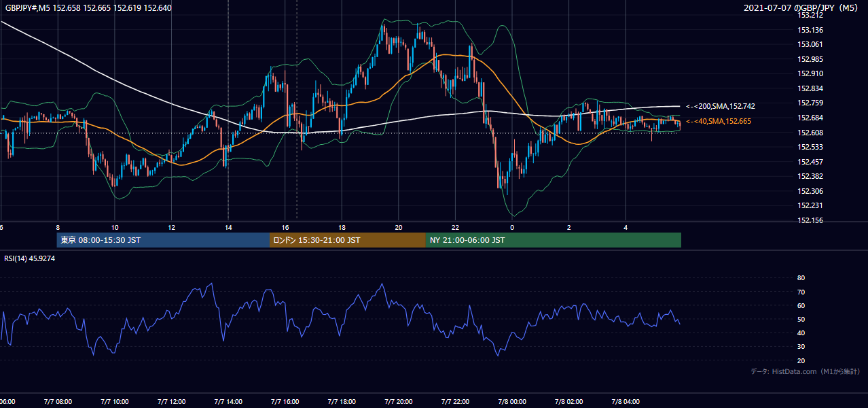The height and width of the screenshot is (408, 868).
Task: Click price axis label 152.382
Action: point(810,176)
